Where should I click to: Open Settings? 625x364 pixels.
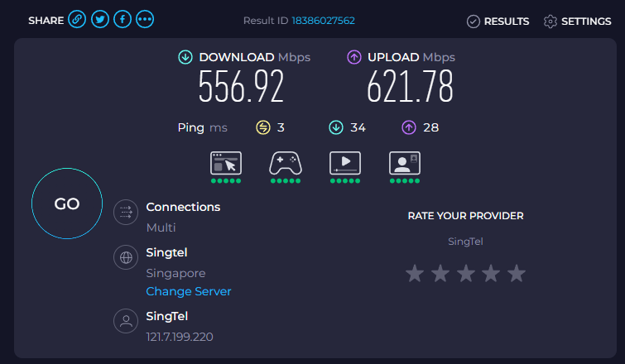pos(577,22)
